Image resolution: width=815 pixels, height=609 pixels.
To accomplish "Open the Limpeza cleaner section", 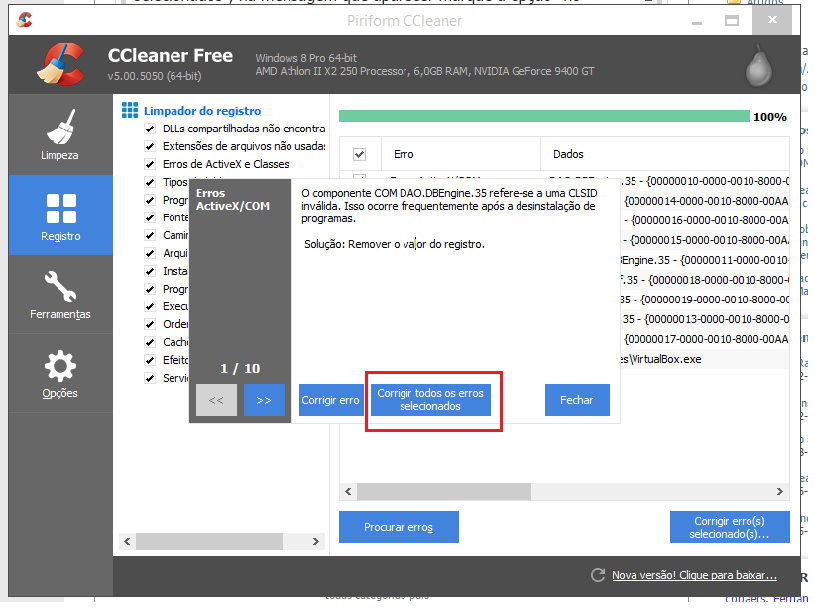I will [x=60, y=135].
